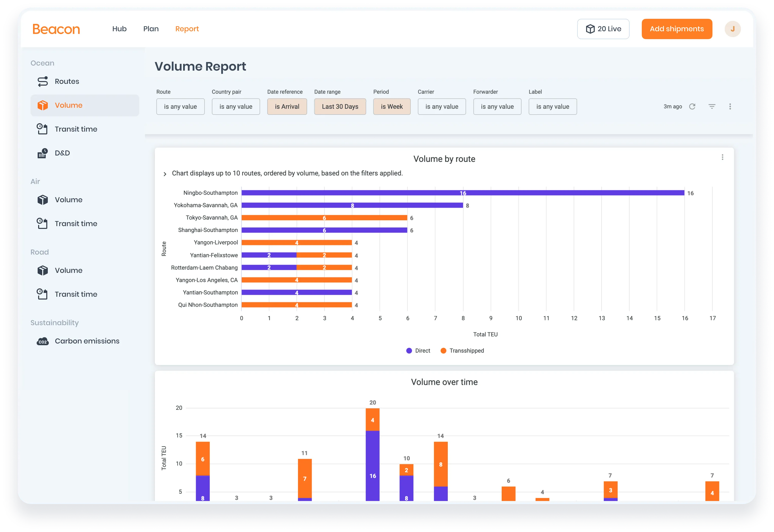Open the Date range Last 30 Days filter

click(x=340, y=107)
